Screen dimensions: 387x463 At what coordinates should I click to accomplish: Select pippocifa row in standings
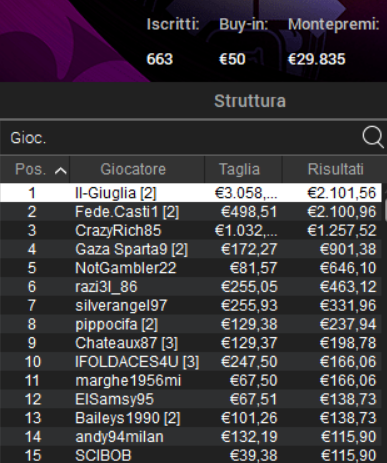[x=191, y=324]
